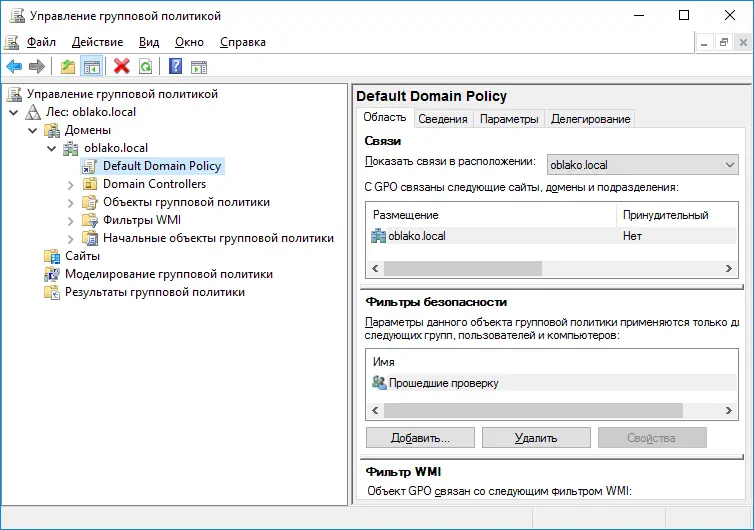Click the Back arrow toolbar icon
The width and height of the screenshot is (754, 530).
coord(14,67)
